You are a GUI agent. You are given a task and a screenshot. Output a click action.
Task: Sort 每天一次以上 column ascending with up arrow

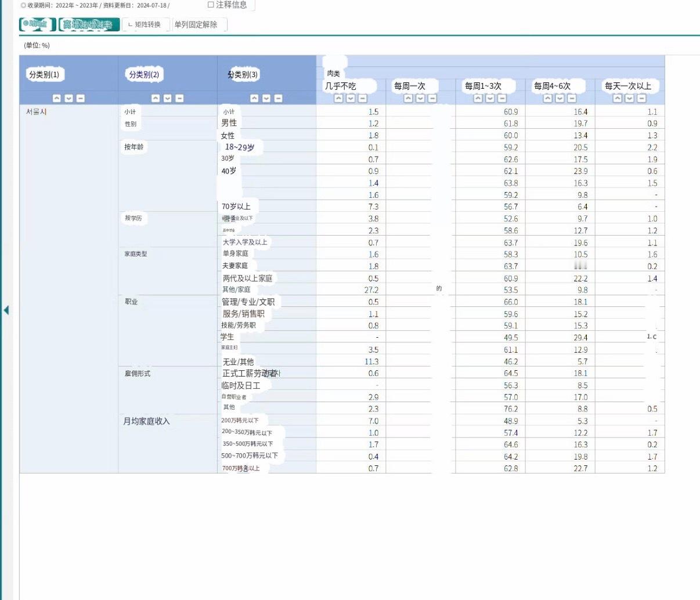pos(618,98)
